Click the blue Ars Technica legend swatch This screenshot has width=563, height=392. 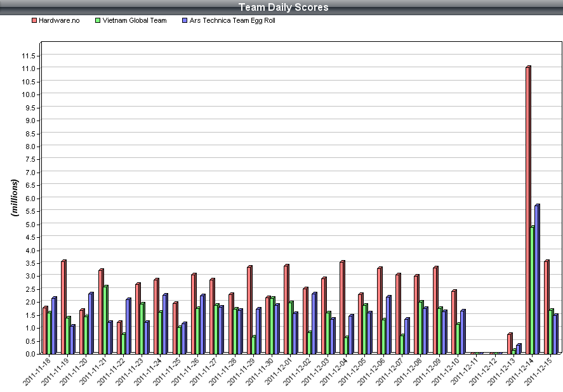point(185,20)
